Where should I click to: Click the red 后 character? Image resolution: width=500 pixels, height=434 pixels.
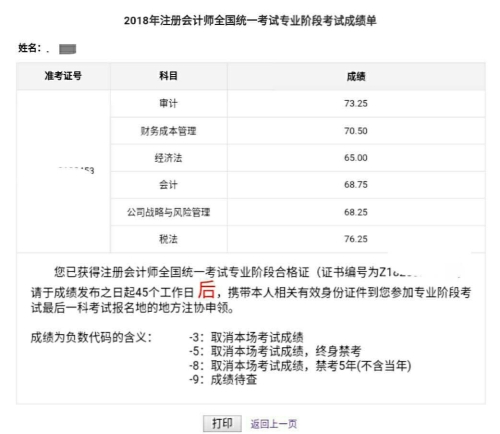pyautogui.click(x=207, y=289)
